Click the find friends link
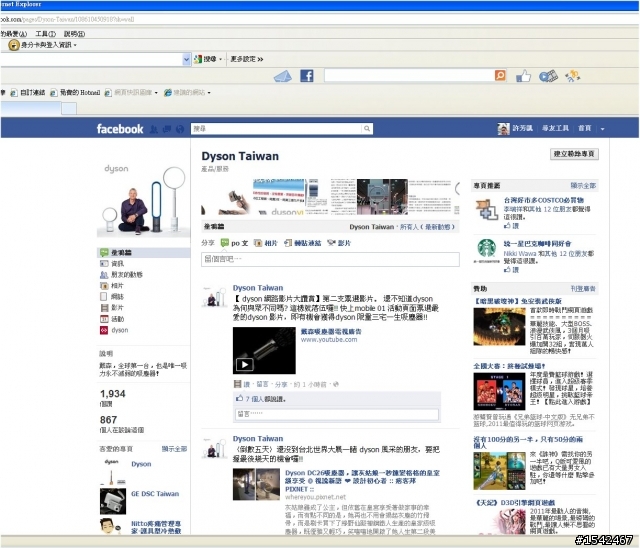 coord(555,129)
